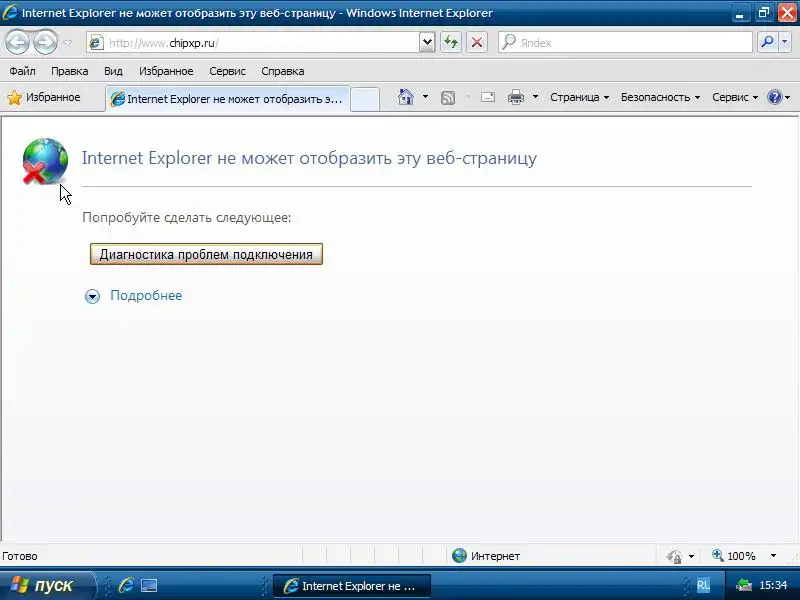Open the Избранное favorites star button
Screen dimensions: 800x600
[x=44, y=97]
